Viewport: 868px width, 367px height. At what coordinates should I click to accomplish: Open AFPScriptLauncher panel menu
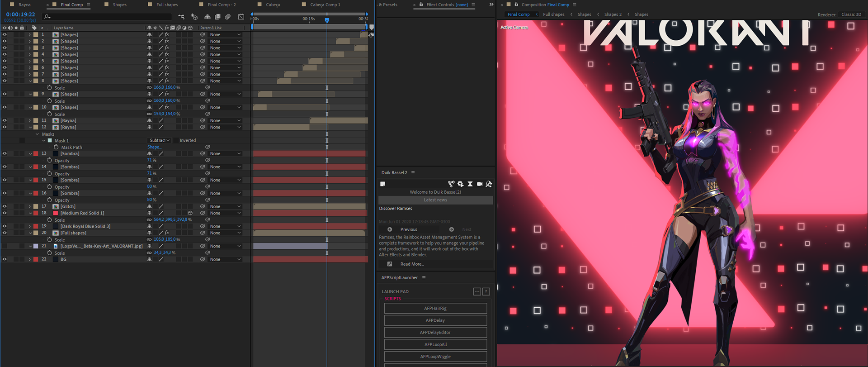[x=424, y=277]
